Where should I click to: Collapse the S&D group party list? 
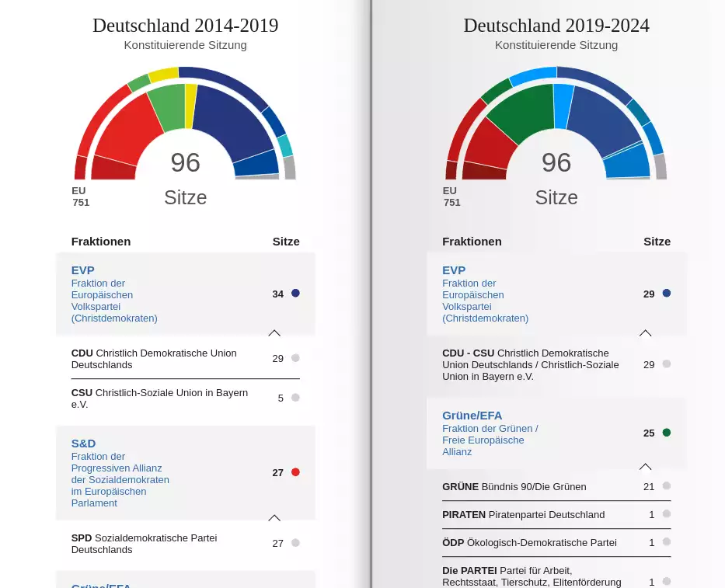click(x=274, y=518)
